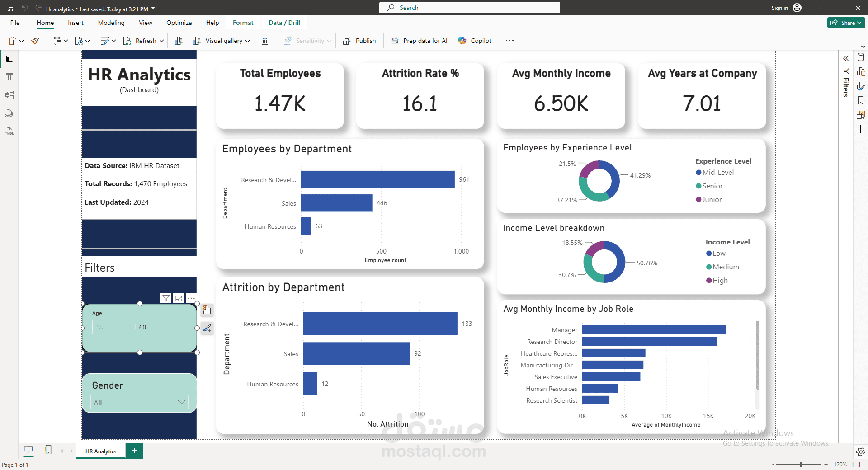Open the Refresh dropdown arrow

pos(161,41)
